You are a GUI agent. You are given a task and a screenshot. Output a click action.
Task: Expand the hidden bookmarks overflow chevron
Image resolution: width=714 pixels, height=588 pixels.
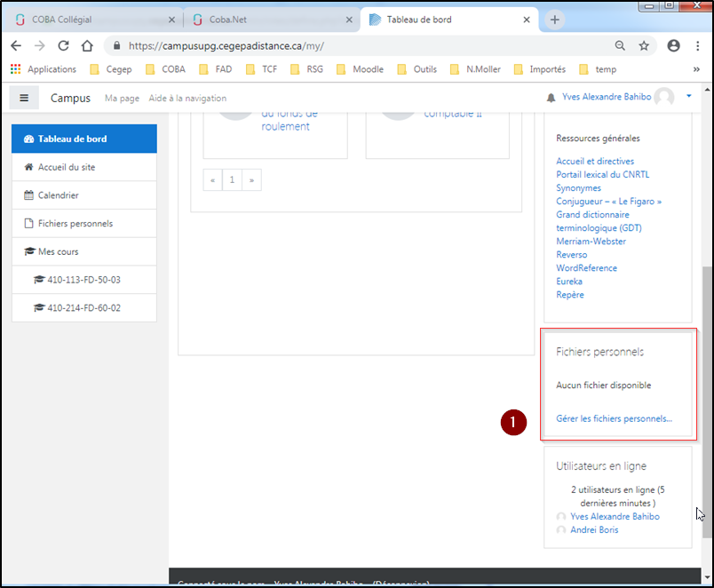(x=696, y=69)
